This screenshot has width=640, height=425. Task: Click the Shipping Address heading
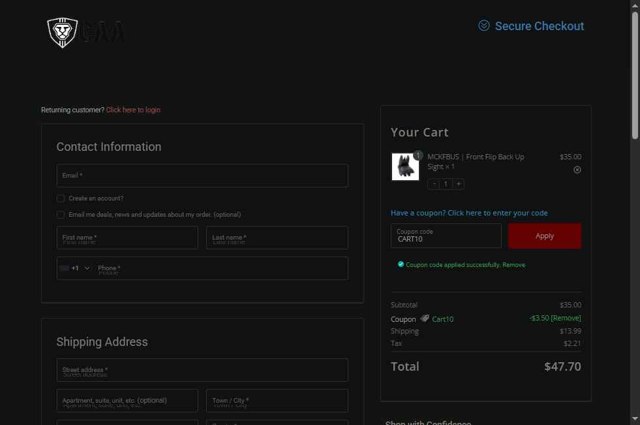(x=102, y=342)
